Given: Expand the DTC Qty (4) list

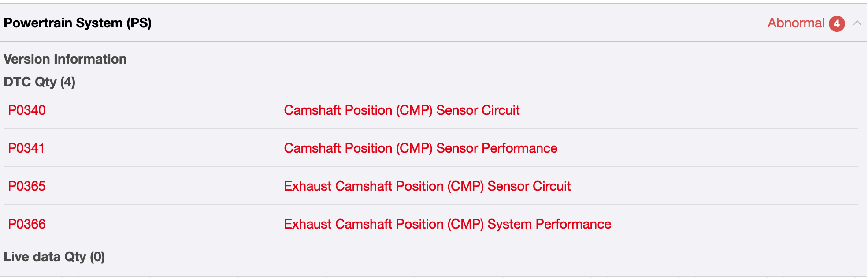Looking at the screenshot, I should 40,82.
